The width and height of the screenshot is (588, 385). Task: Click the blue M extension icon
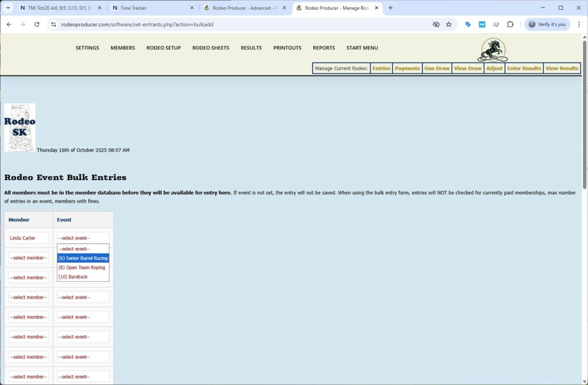point(481,25)
